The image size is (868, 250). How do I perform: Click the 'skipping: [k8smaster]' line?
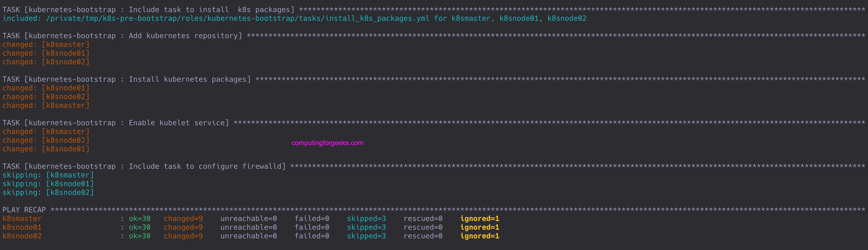(x=48, y=175)
